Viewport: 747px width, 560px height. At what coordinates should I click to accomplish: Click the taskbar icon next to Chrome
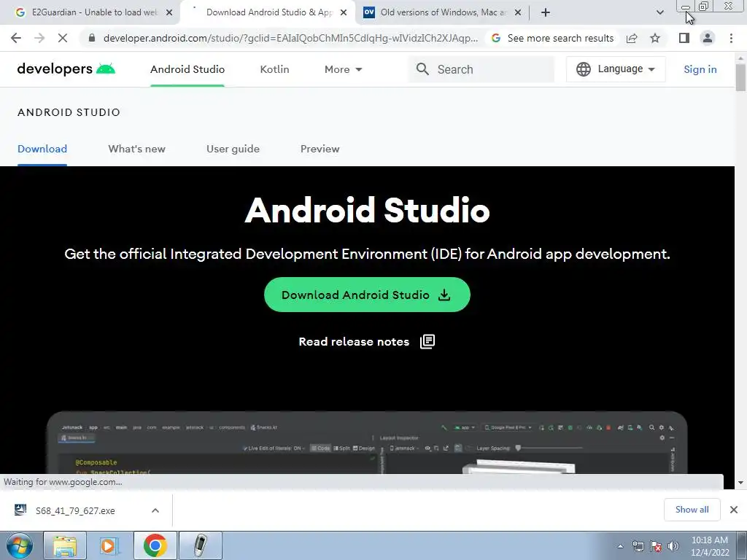[201, 545]
